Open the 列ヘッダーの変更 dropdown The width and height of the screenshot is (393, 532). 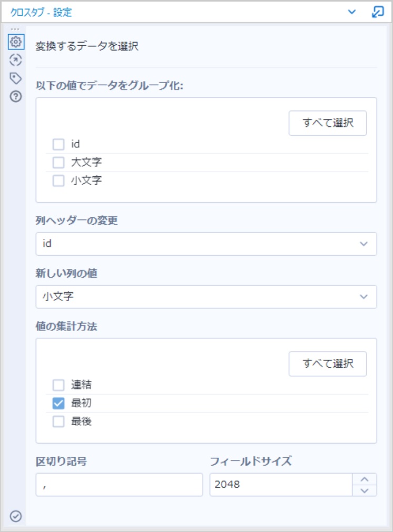pyautogui.click(x=206, y=244)
